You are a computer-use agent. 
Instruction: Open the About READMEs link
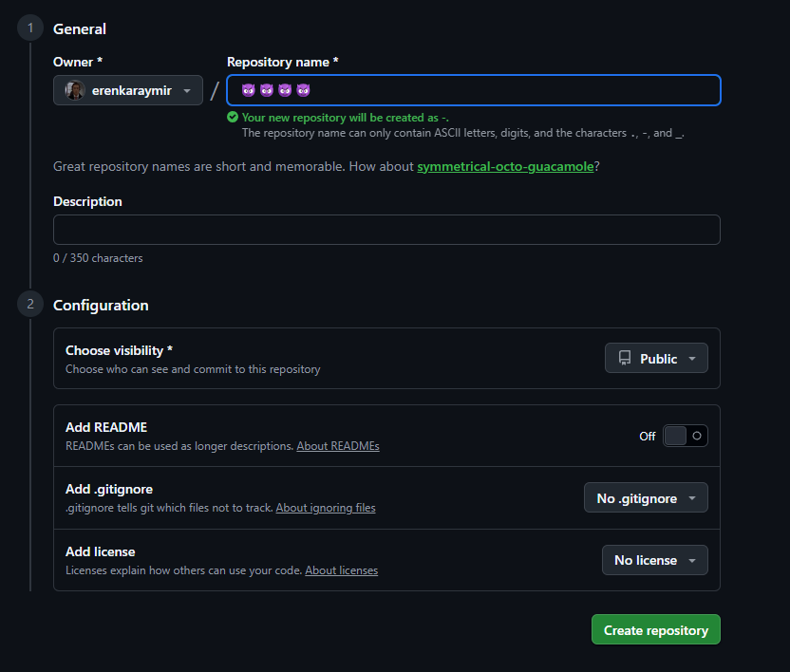pyautogui.click(x=338, y=446)
